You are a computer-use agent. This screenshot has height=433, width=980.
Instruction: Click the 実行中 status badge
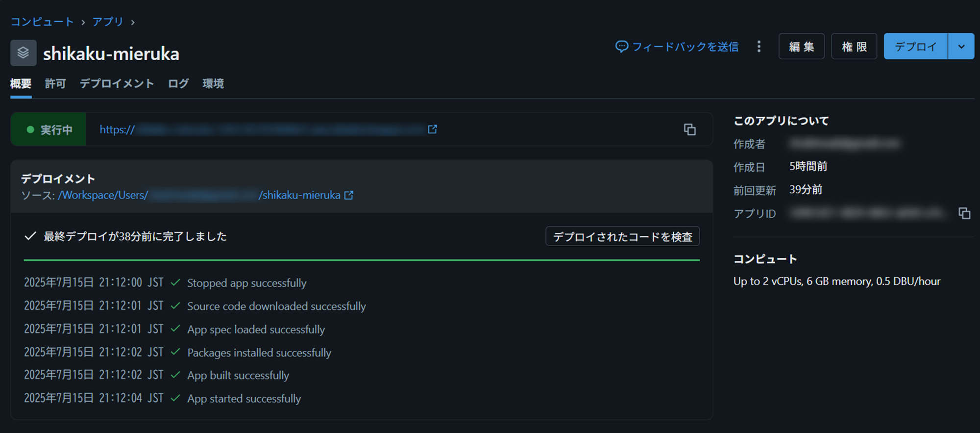point(49,129)
